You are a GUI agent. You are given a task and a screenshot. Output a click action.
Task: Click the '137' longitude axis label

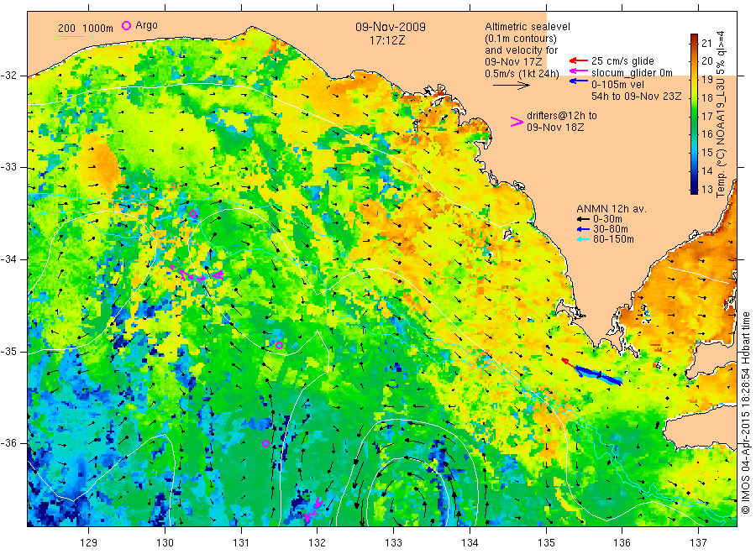point(698,542)
